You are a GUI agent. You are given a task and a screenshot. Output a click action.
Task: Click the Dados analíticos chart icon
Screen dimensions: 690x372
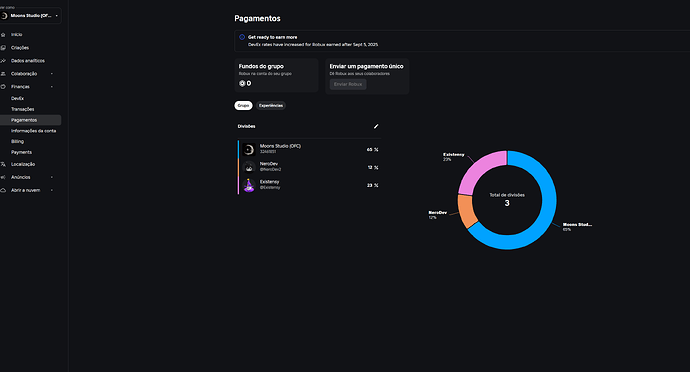pyautogui.click(x=3, y=61)
